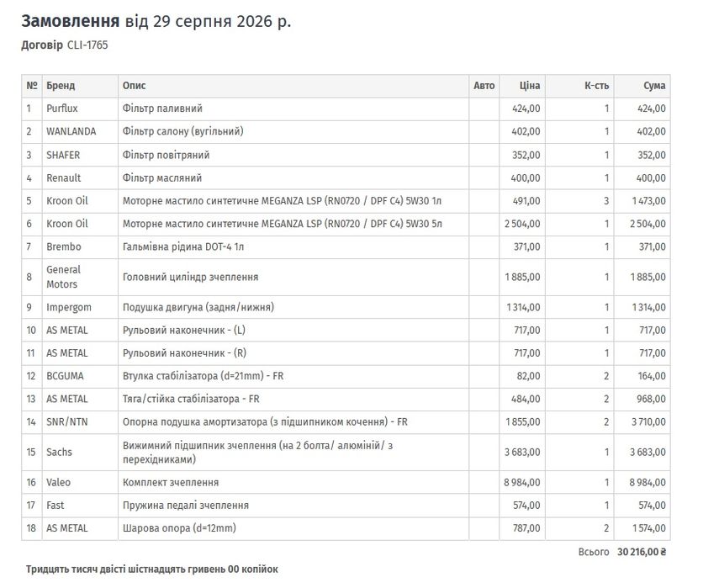
Task: Click the price 8 984,00 in the Ціна column
Action: point(522,483)
